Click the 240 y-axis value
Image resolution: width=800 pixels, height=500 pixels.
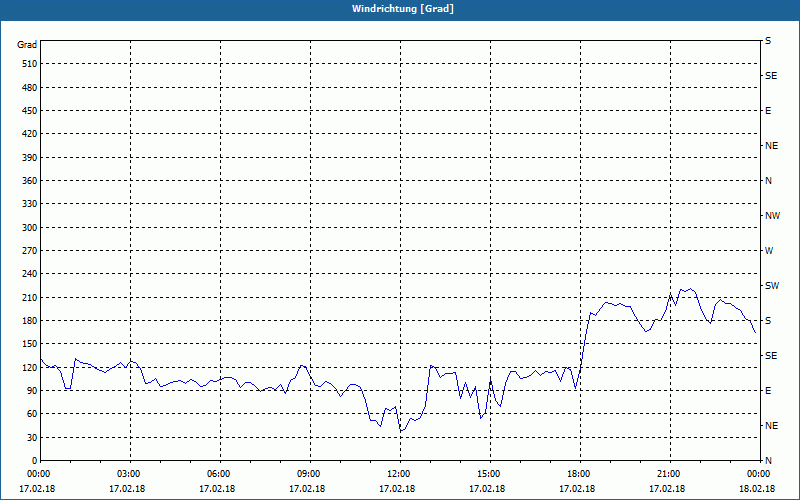(x=30, y=274)
